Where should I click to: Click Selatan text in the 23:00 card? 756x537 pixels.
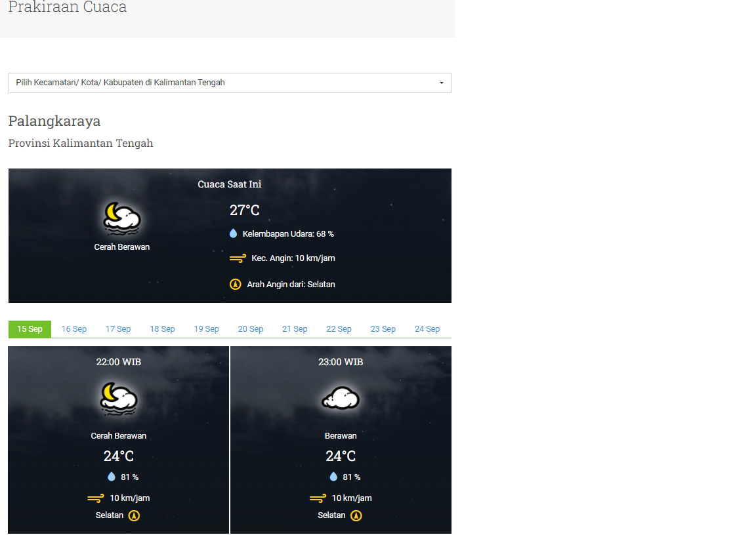(331, 515)
